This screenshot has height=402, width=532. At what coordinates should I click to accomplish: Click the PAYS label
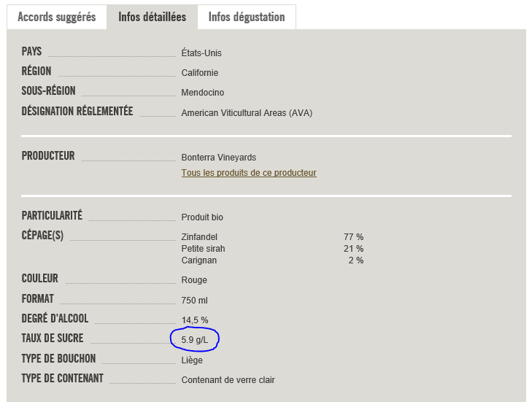(32, 52)
